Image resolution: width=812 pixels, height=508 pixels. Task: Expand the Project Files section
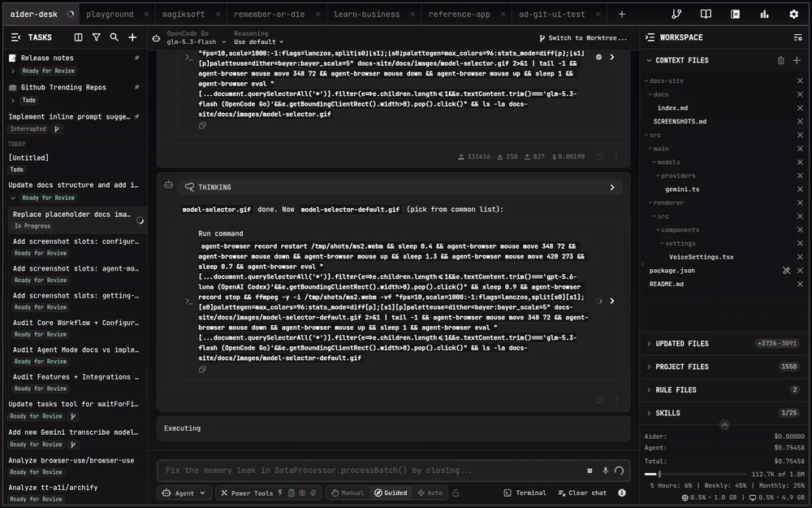tap(723, 367)
